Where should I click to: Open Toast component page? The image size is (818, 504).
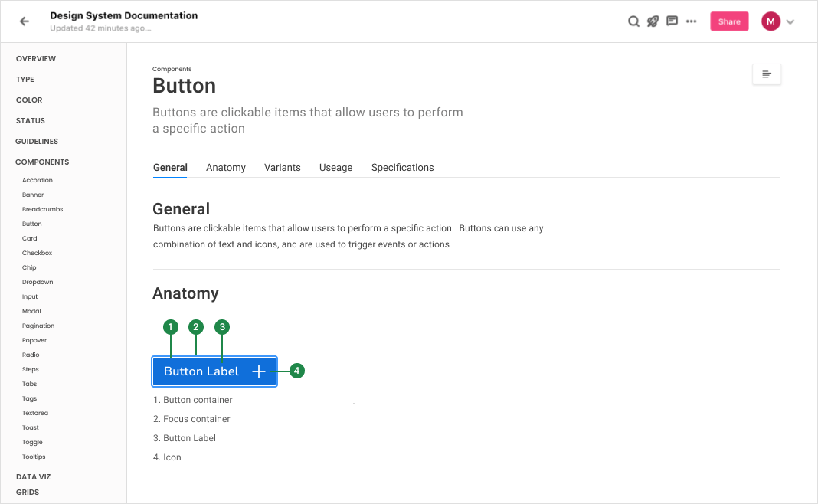point(31,428)
